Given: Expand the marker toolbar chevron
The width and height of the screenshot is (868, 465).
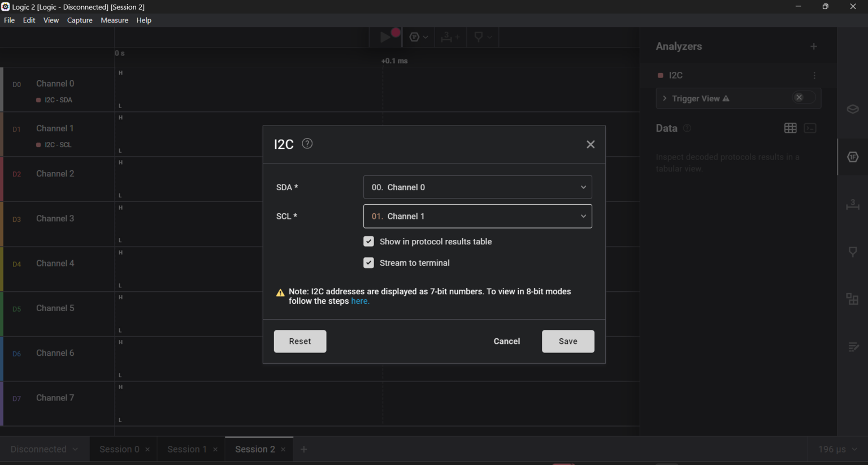Looking at the screenshot, I should point(489,37).
